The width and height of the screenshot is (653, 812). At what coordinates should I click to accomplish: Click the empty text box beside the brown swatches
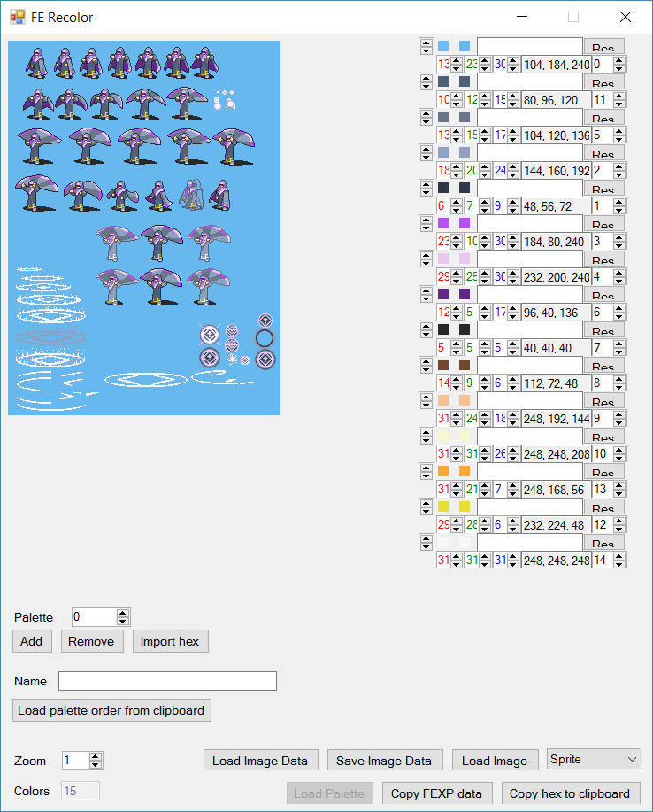(x=530, y=365)
